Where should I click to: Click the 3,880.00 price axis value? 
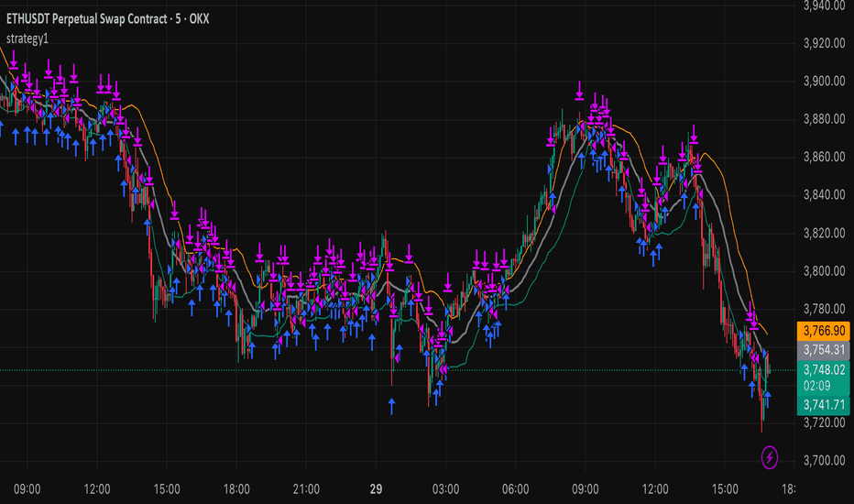[x=824, y=119]
